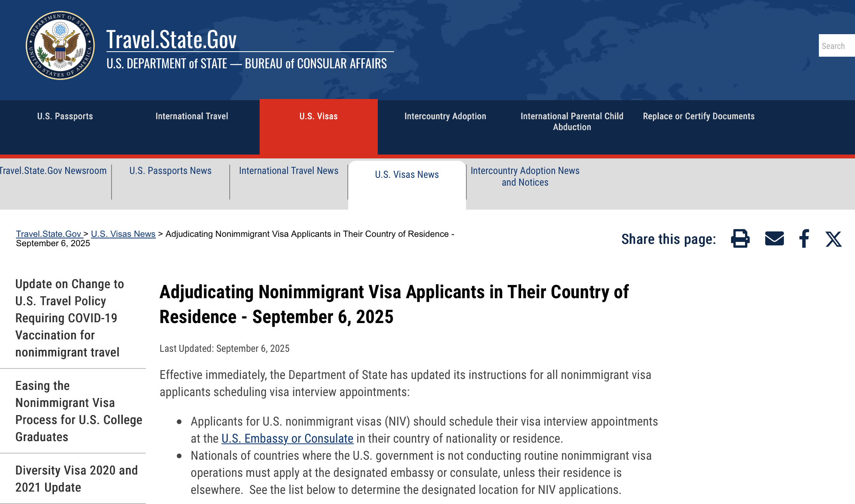The height and width of the screenshot is (504, 855).
Task: Share this page on X
Action: coord(833,239)
